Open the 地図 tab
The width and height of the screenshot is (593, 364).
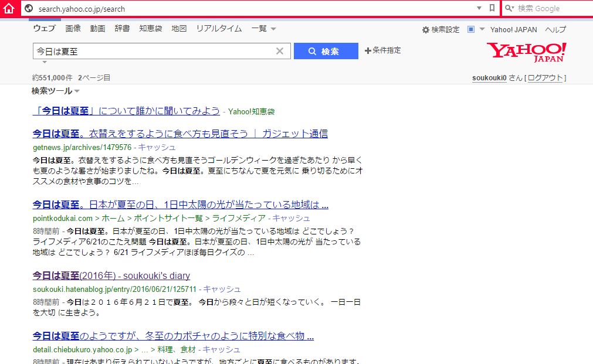pyautogui.click(x=179, y=28)
